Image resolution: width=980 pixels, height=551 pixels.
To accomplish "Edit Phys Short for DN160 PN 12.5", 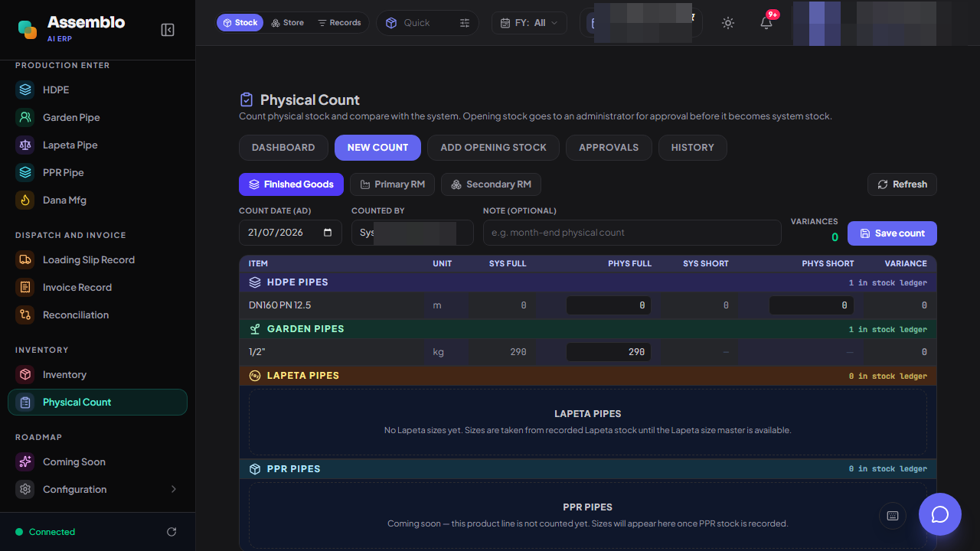I will [x=811, y=305].
